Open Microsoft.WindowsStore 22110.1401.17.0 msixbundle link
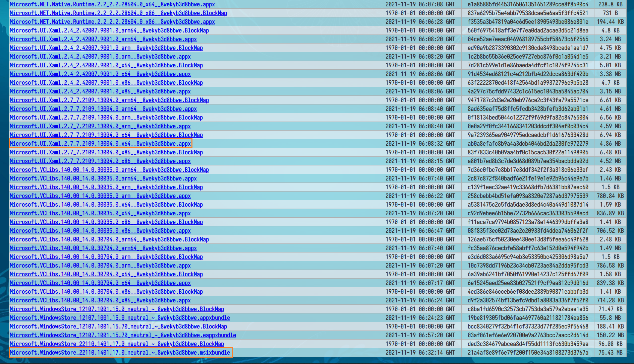This screenshot has width=634, height=364. (x=120, y=353)
